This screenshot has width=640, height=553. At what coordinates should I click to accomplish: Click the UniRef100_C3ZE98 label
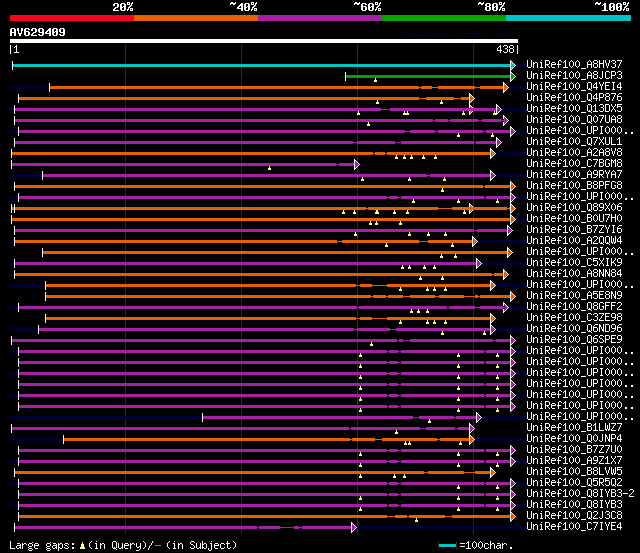click(x=574, y=317)
